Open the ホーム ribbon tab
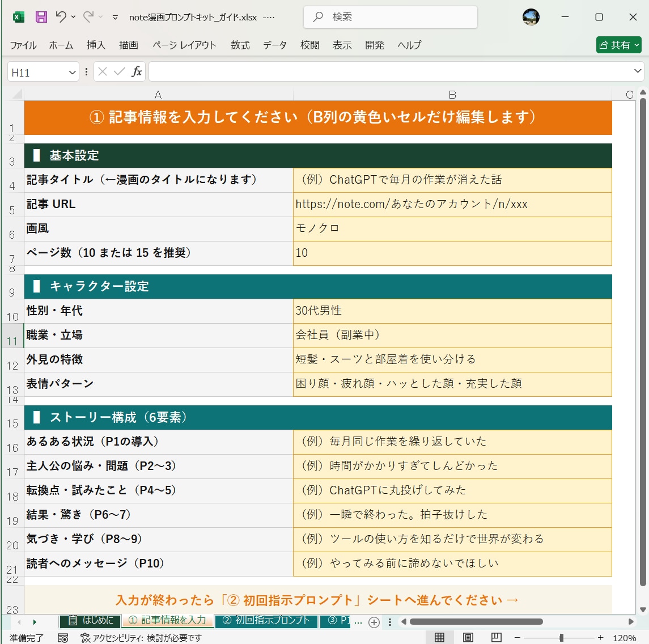649x644 pixels. pyautogui.click(x=61, y=45)
